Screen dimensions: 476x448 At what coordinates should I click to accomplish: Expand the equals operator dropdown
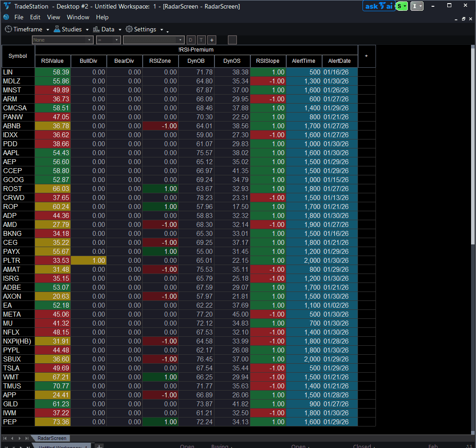coord(108,40)
